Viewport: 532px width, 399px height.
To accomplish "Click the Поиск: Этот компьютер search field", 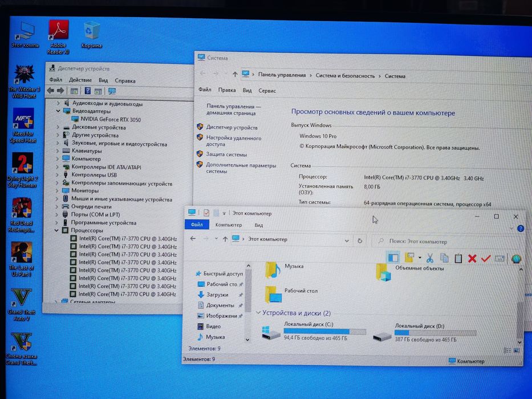I will pos(447,241).
